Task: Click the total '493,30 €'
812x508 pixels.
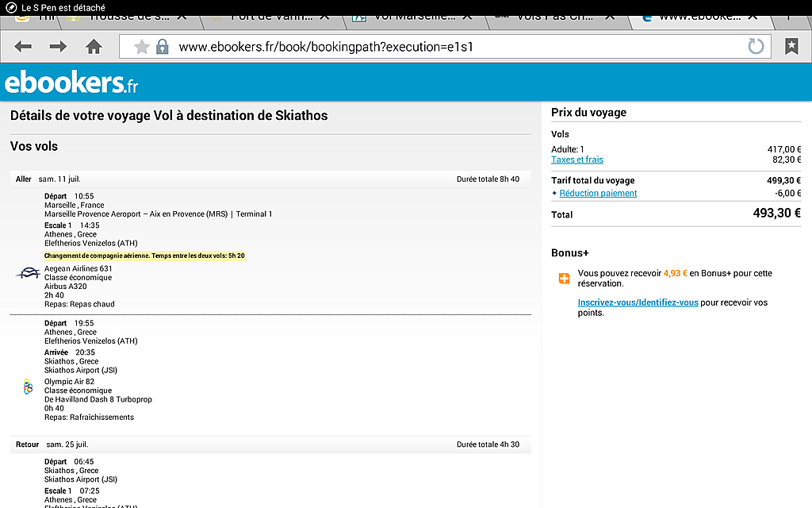Action: click(777, 213)
